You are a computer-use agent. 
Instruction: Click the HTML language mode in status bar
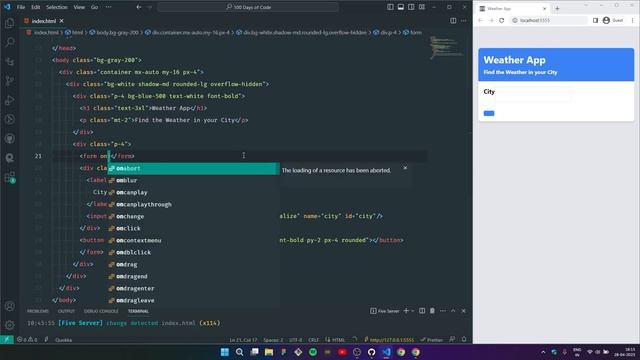coord(338,340)
